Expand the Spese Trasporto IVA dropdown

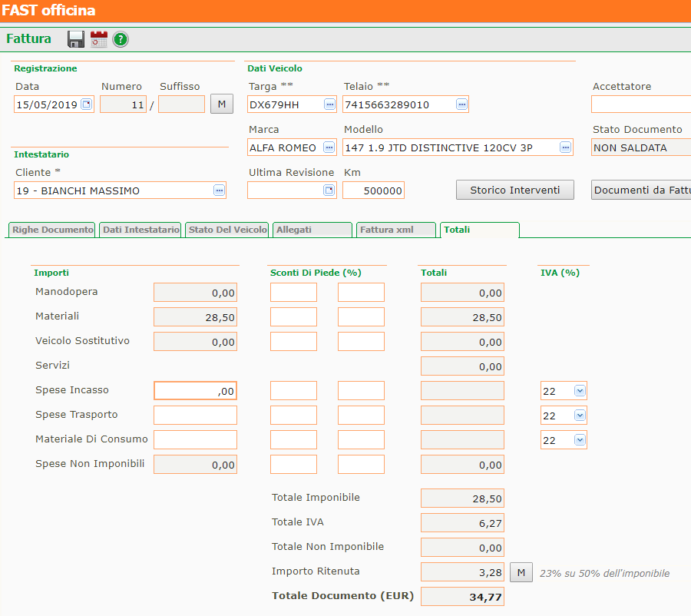click(580, 416)
